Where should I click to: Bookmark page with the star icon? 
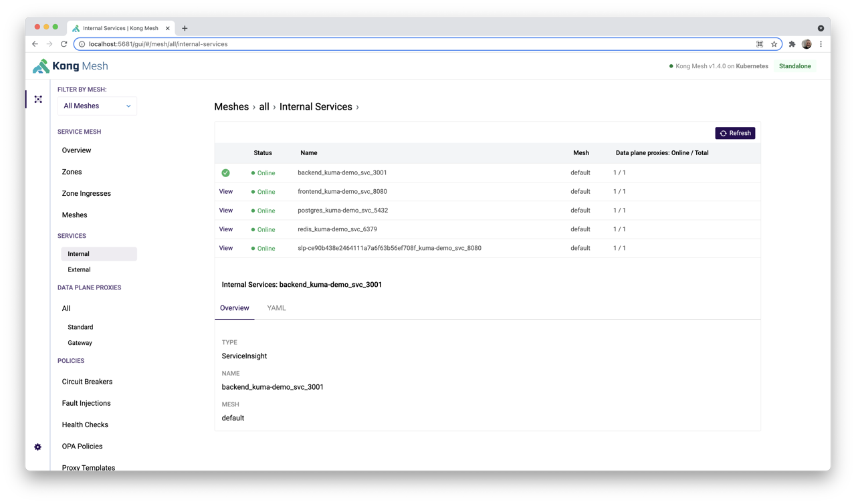pyautogui.click(x=774, y=44)
